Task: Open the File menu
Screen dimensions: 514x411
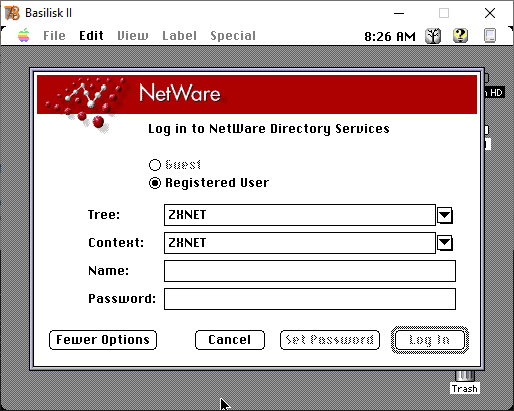Action: (54, 36)
